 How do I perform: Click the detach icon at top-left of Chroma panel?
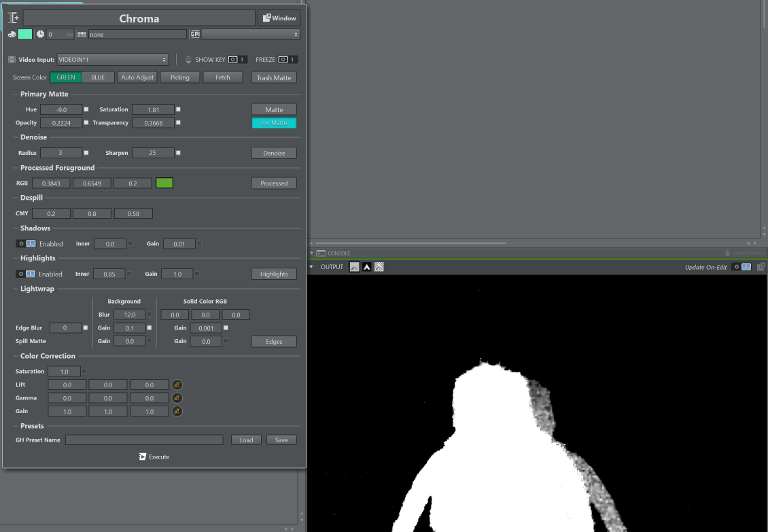click(13, 18)
